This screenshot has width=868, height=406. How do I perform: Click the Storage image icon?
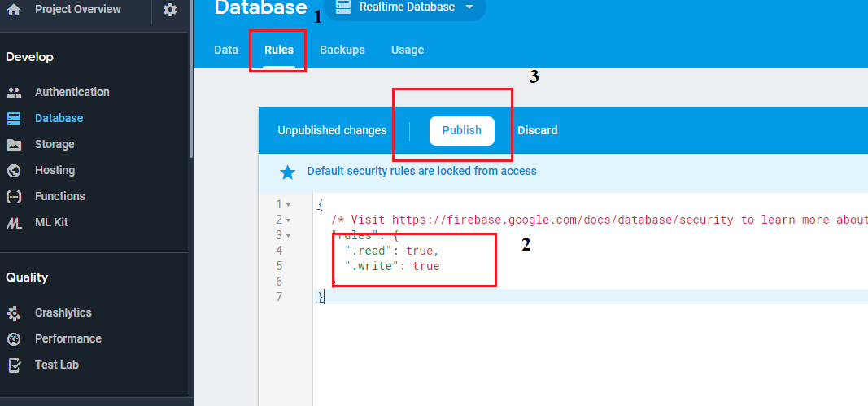14,145
